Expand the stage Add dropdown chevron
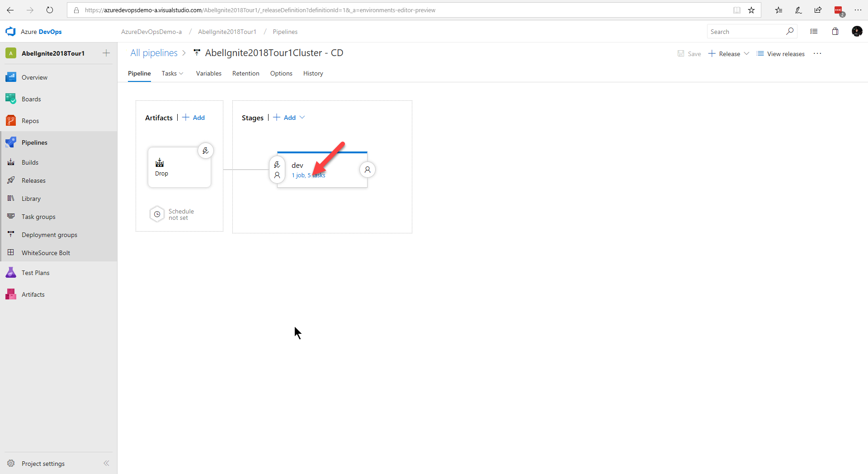Screen dimensions: 868x474 (302, 118)
